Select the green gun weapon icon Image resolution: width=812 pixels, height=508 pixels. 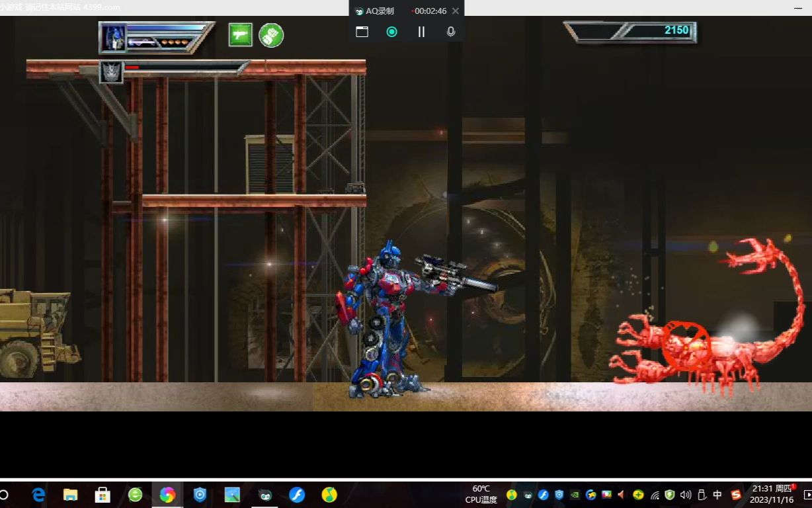tap(241, 35)
